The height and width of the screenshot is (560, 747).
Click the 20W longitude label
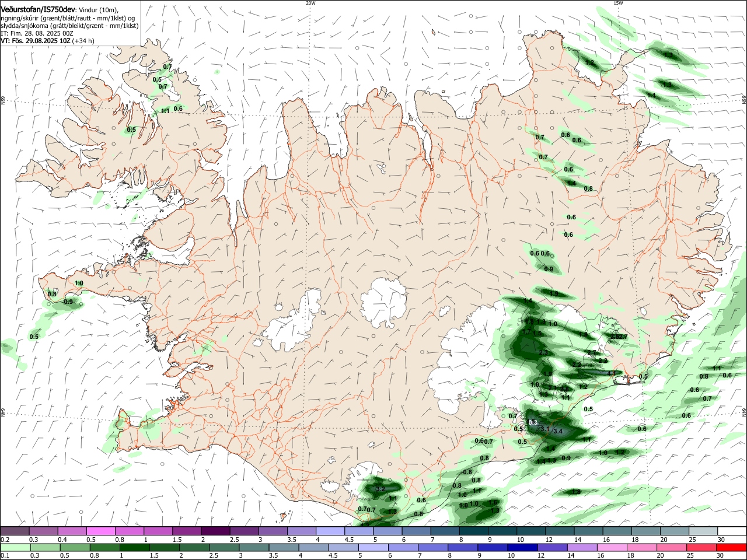click(310, 2)
